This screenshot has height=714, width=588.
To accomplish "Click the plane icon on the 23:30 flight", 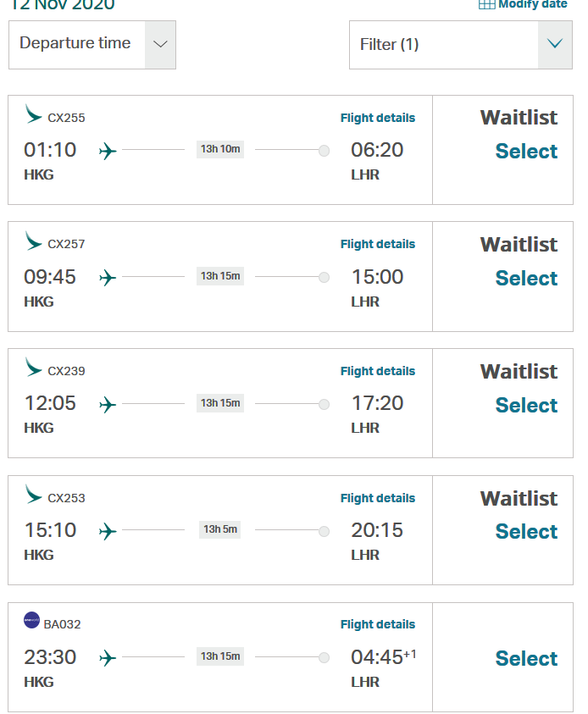I will coord(108,658).
